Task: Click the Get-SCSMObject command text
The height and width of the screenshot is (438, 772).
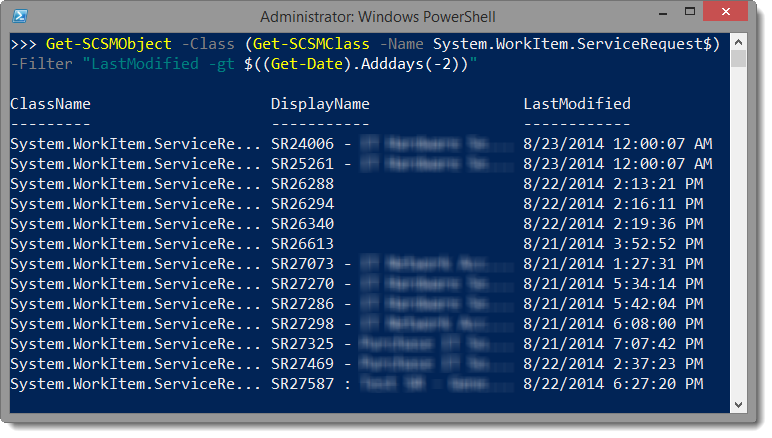Action: tap(108, 44)
